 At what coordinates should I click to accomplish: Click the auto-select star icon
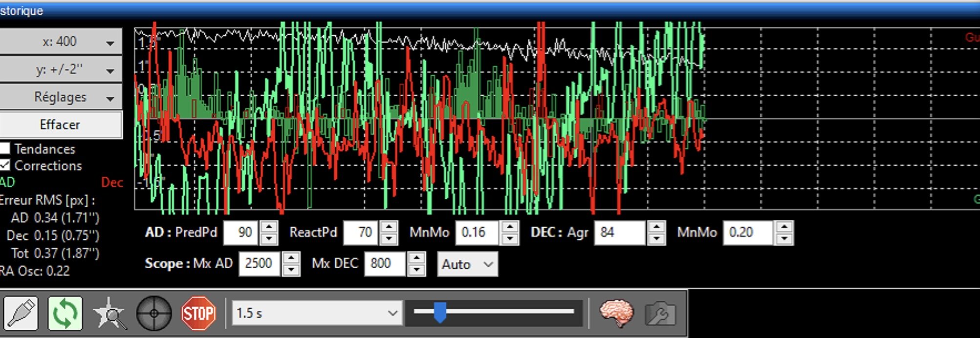coord(110,313)
